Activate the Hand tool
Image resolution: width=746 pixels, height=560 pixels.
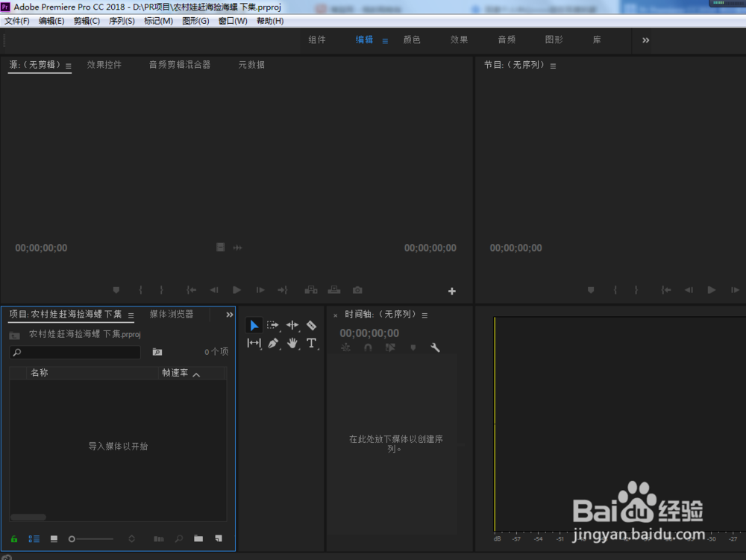coord(292,343)
